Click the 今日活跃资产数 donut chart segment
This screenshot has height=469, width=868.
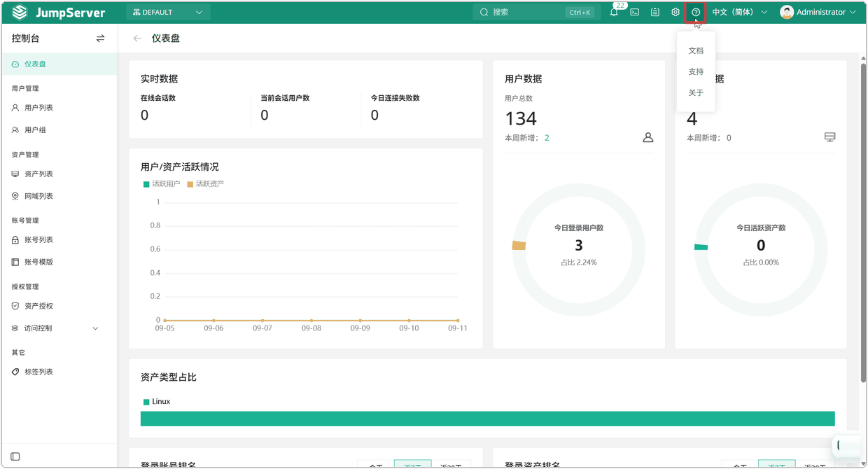[x=701, y=247]
